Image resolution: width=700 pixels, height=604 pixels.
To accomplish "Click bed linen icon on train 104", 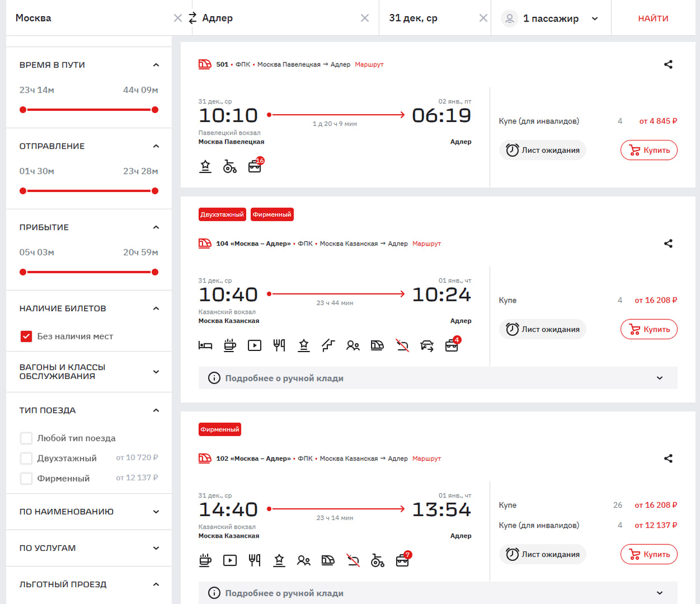I will tap(205, 345).
